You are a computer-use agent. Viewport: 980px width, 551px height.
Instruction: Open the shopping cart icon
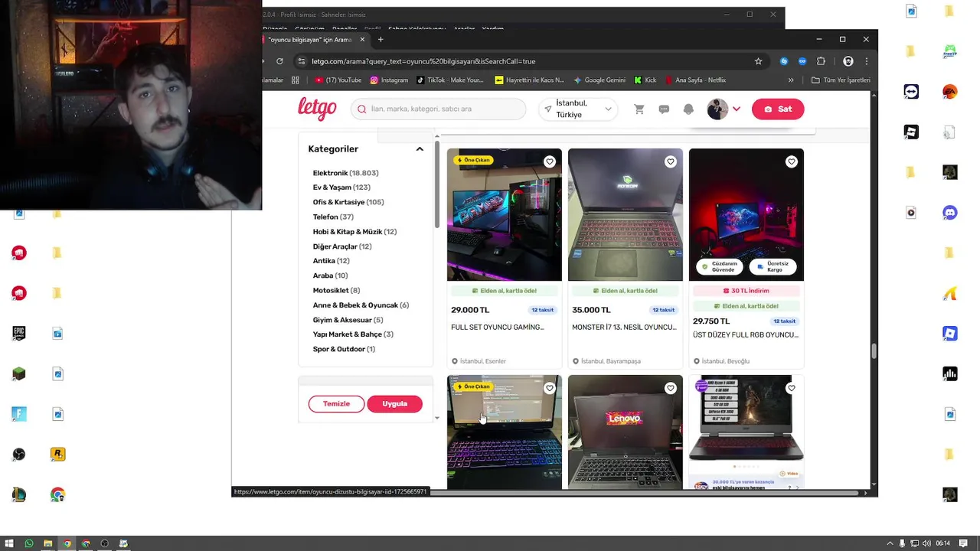coord(639,109)
